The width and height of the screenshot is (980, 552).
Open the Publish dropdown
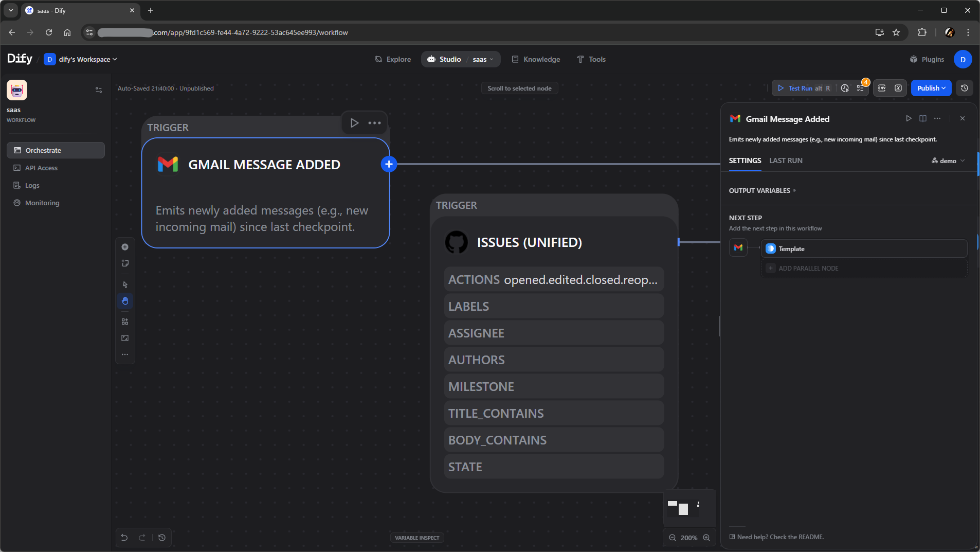pos(931,88)
